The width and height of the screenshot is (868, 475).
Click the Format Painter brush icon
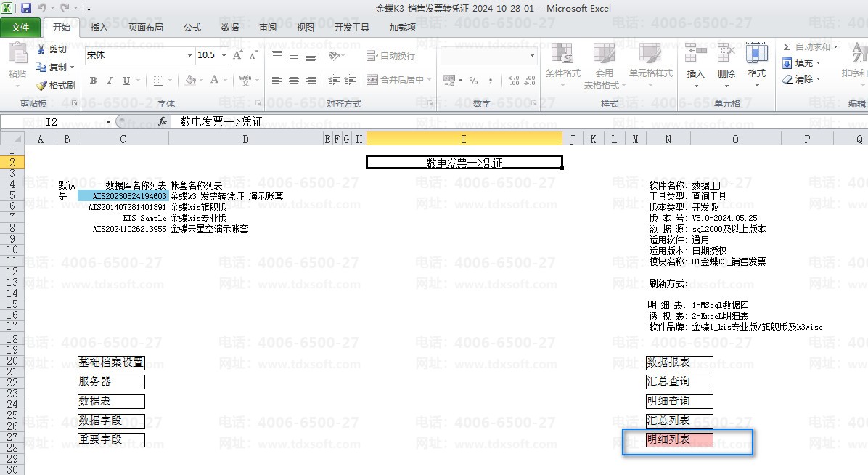pos(41,86)
